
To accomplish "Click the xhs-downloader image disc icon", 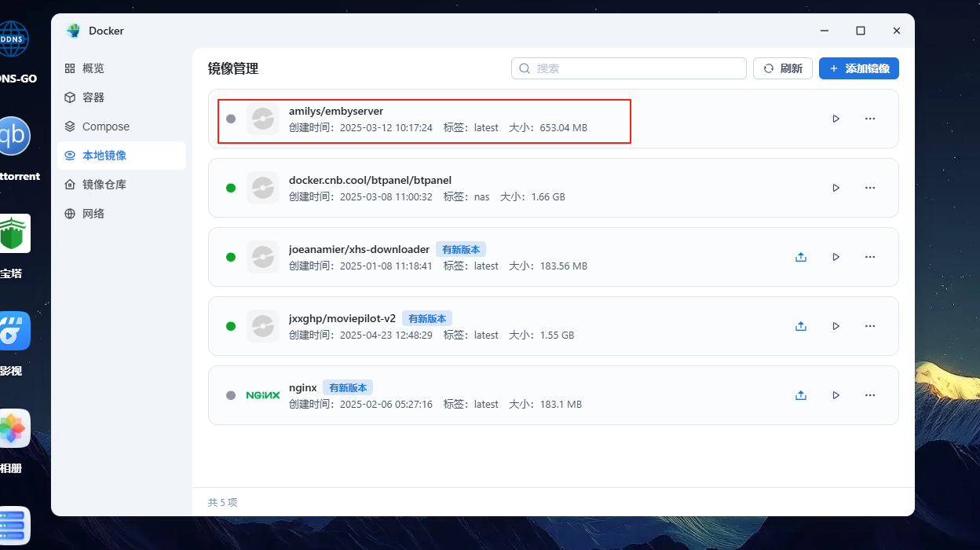I will tap(263, 257).
